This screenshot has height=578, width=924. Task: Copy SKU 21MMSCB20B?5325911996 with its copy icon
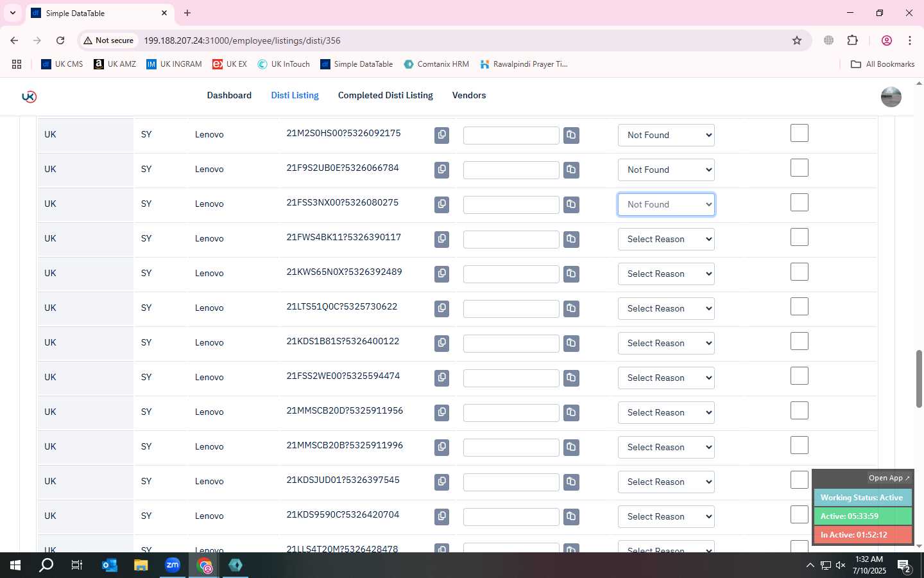click(x=441, y=447)
